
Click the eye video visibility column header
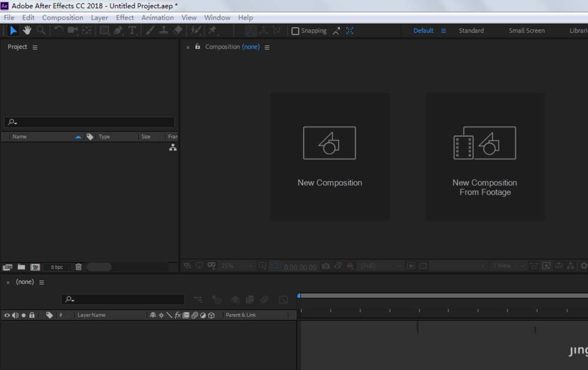tap(7, 315)
